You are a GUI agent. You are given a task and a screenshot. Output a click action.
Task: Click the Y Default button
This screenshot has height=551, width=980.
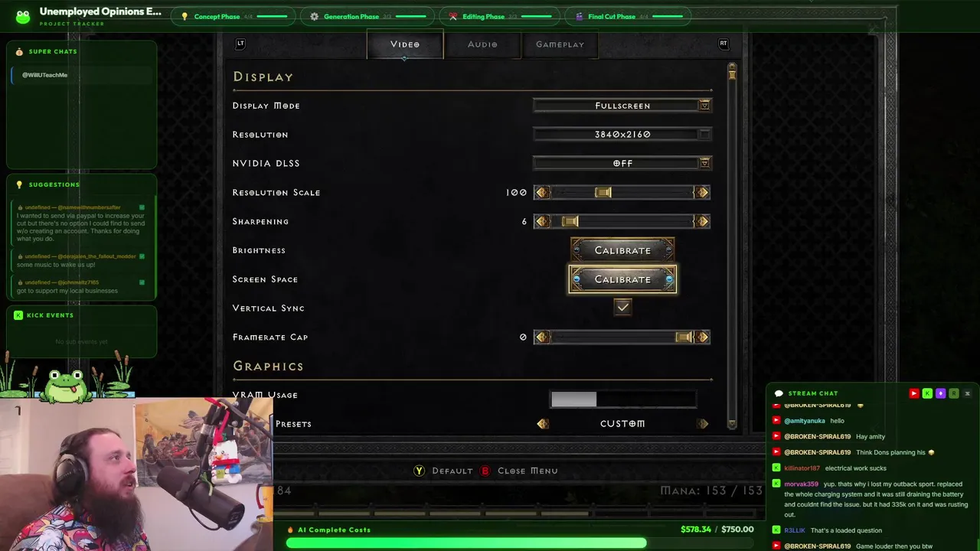[443, 471]
